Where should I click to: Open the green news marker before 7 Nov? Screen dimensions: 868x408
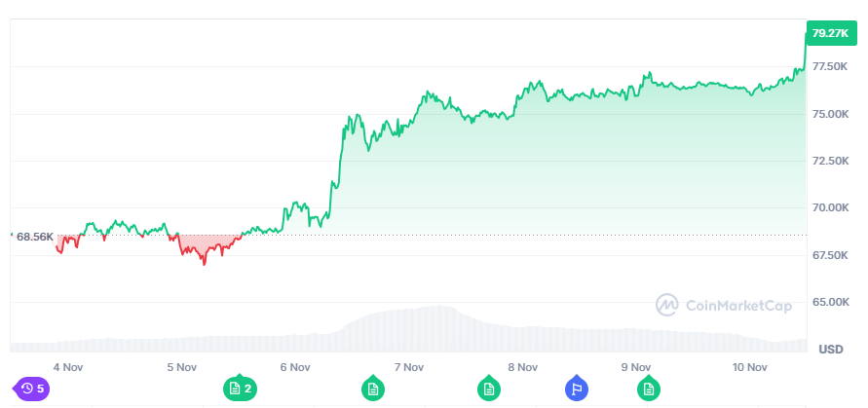pyautogui.click(x=371, y=389)
